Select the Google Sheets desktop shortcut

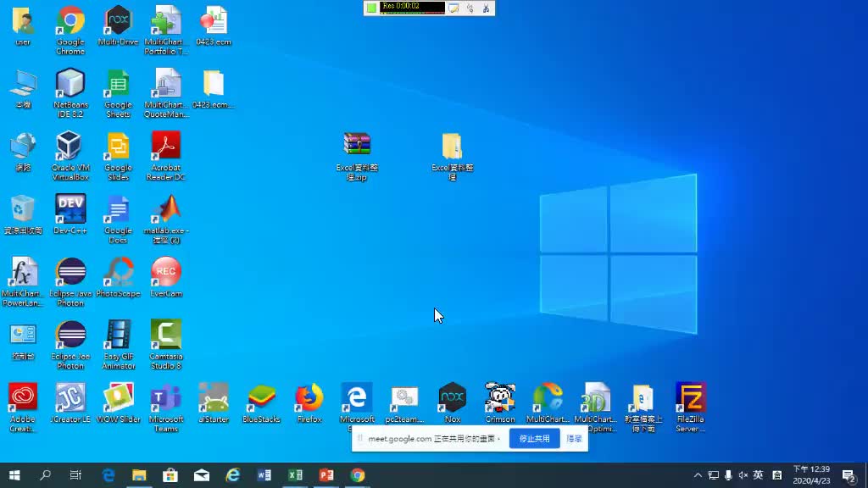coord(118,93)
